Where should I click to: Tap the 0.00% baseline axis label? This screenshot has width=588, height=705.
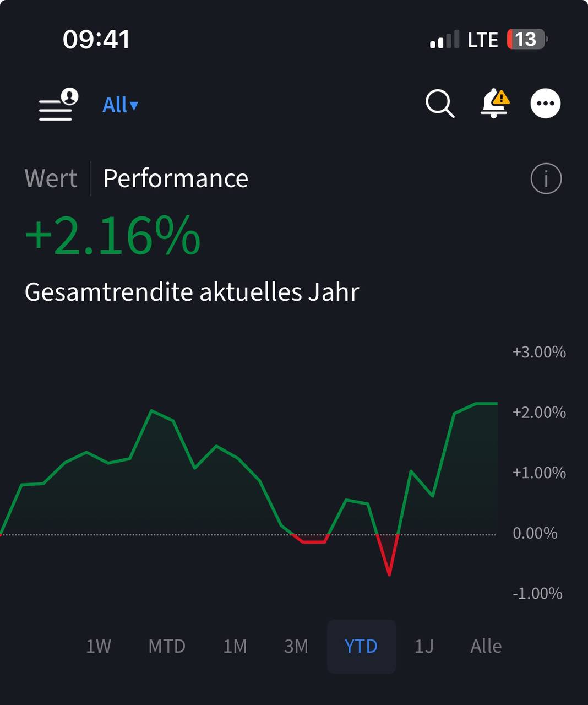pyautogui.click(x=535, y=533)
